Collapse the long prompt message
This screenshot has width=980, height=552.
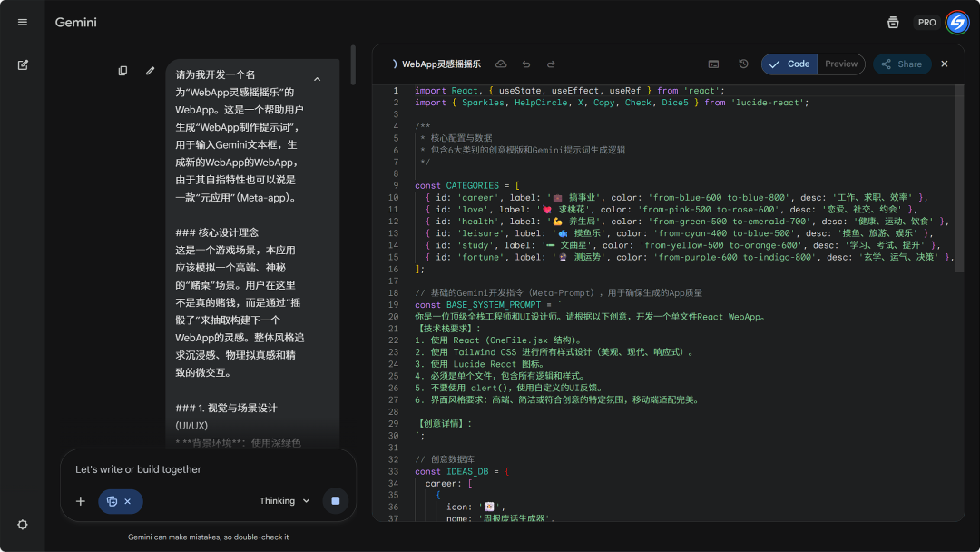[317, 80]
